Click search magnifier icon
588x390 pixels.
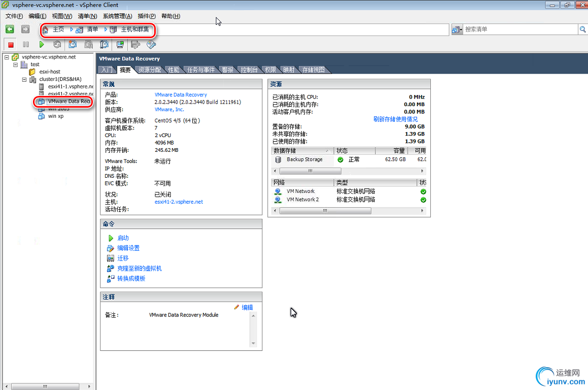click(583, 29)
